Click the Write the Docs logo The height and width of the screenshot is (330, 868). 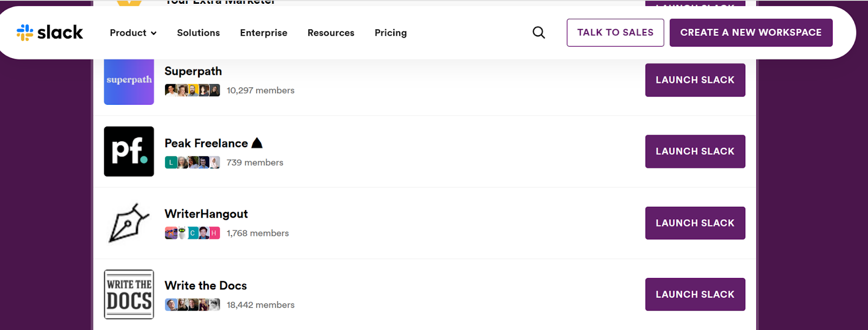(x=129, y=294)
